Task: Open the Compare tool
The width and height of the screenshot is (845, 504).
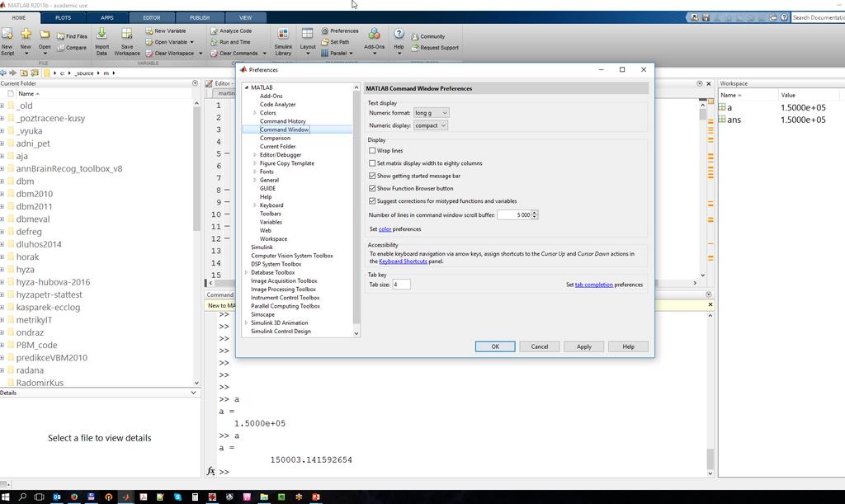Action: (x=72, y=47)
